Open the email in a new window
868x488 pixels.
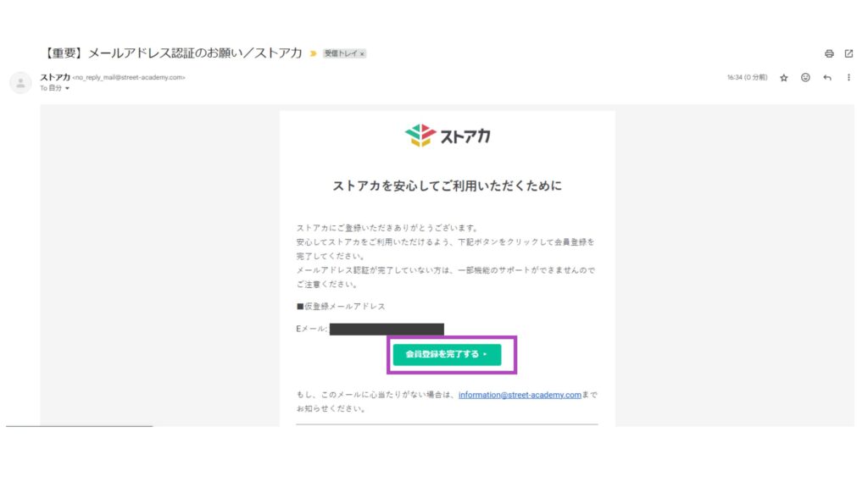coord(849,53)
